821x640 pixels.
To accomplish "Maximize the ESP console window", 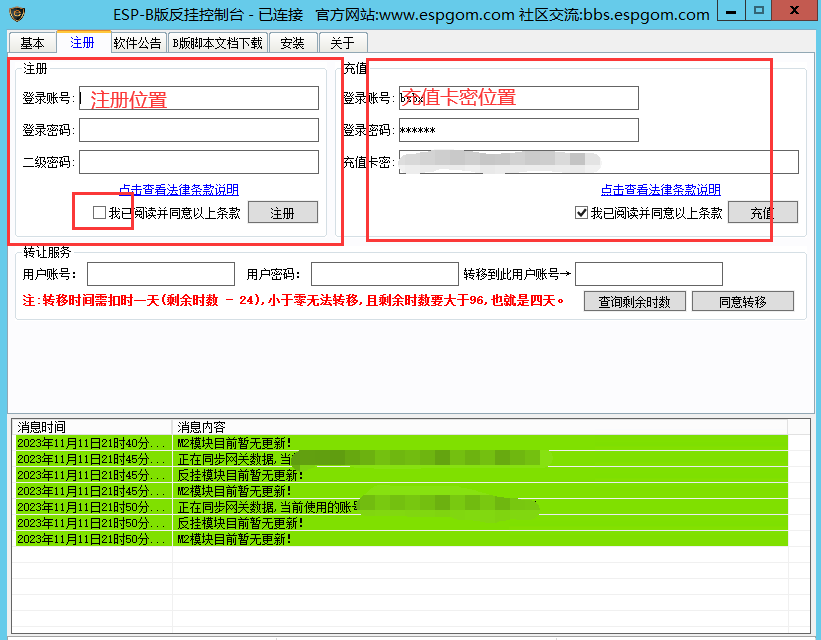I will pyautogui.click(x=759, y=10).
